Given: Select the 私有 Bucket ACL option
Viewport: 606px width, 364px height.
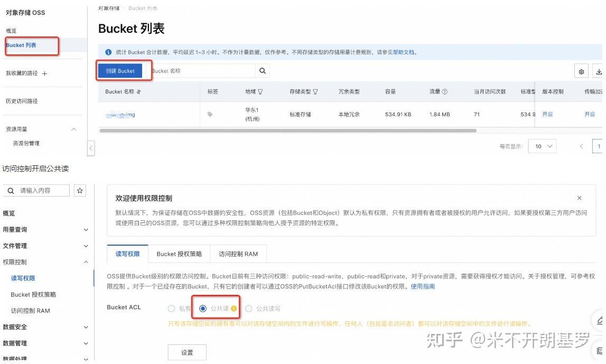Looking at the screenshot, I should point(171,308).
